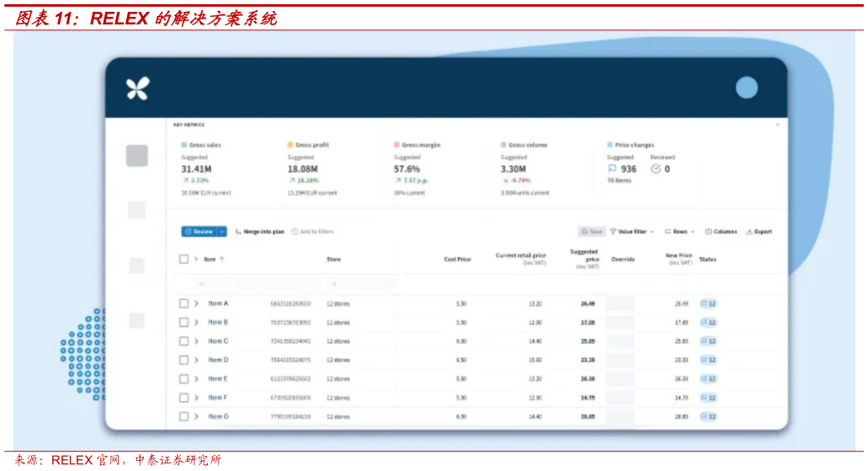The width and height of the screenshot is (868, 471).
Task: Click the Gross margin red legend square
Action: coord(397,145)
